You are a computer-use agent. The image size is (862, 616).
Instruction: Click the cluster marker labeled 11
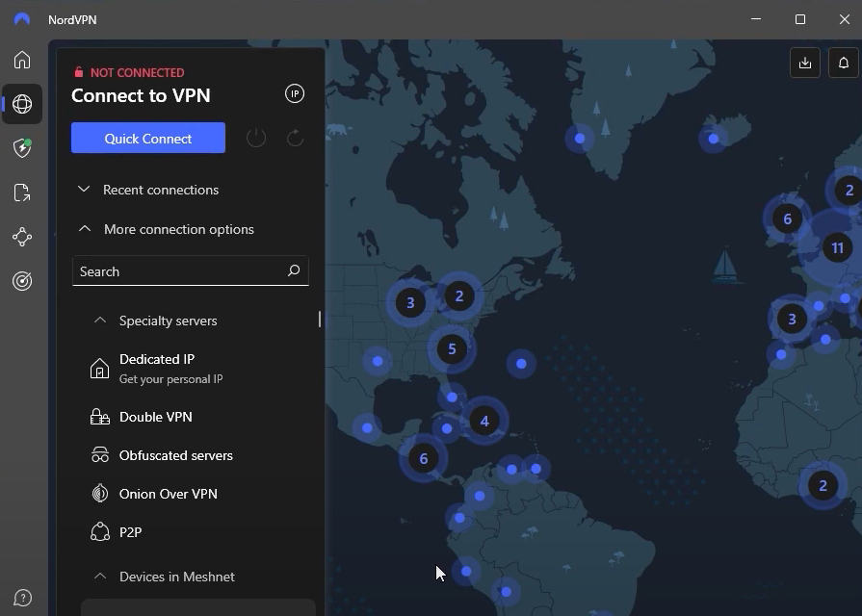[837, 247]
